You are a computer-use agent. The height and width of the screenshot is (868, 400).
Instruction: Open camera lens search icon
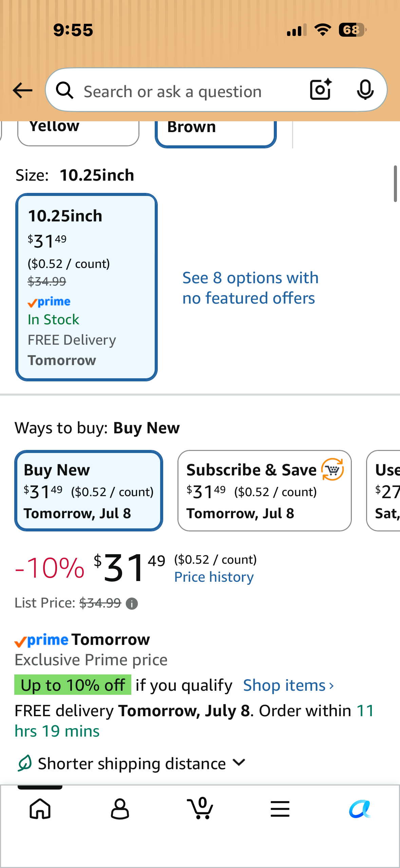click(321, 90)
